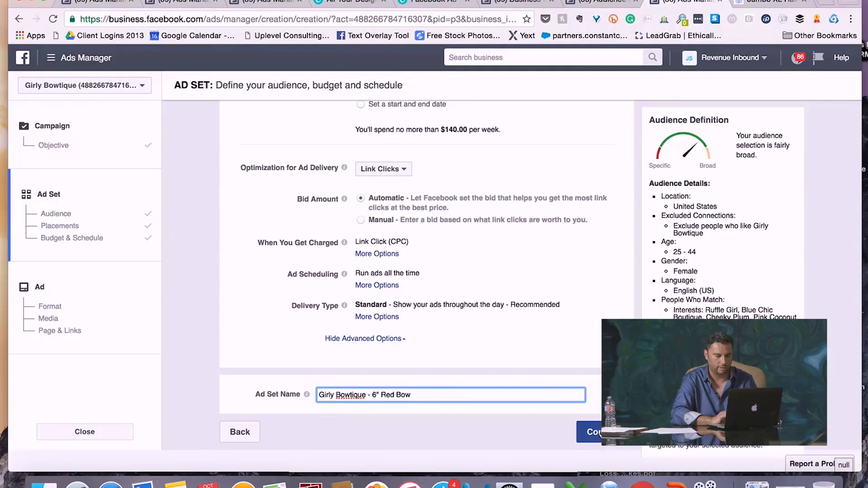Show info tooltip for Ad Set Name
The image size is (868, 488).
[x=307, y=394]
